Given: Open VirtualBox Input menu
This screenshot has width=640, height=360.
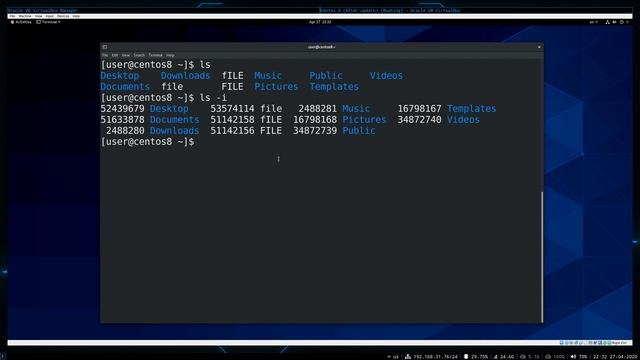Looking at the screenshot, I should click(x=50, y=16).
